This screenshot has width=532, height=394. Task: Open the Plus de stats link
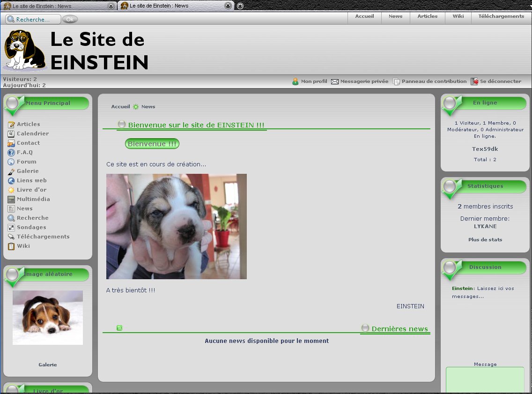(485, 239)
